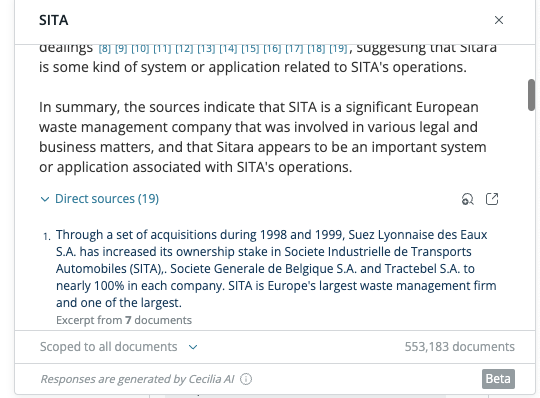The width and height of the screenshot is (540, 398).
Task: Open the Scoped to all documents dropdown
Action: (118, 347)
